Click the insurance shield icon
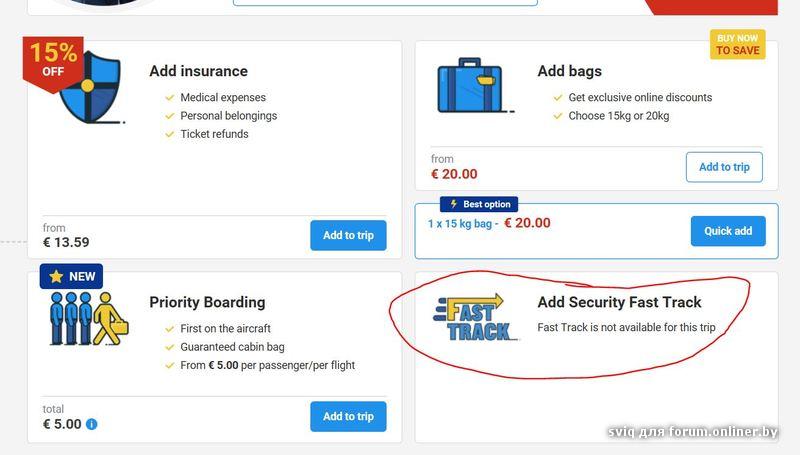 tap(90, 88)
